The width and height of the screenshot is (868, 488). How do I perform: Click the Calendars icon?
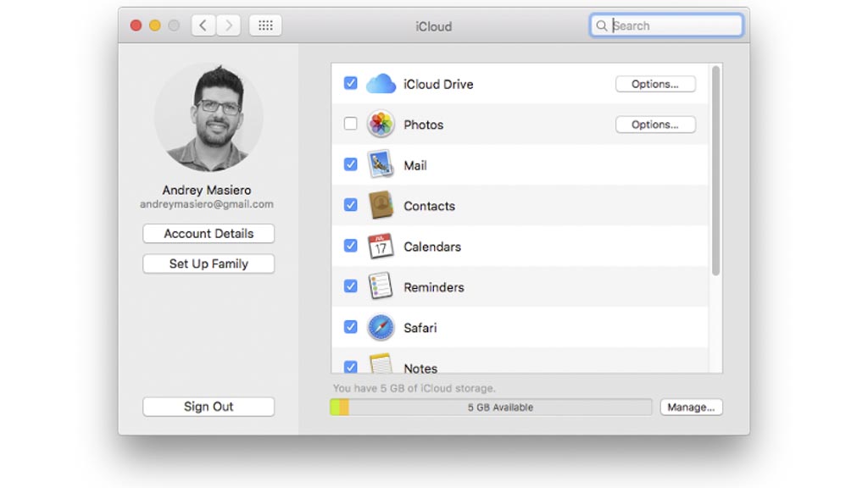tap(381, 247)
